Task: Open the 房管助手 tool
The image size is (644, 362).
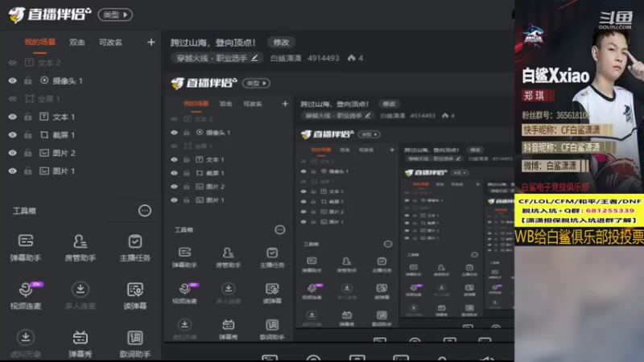Action: click(x=80, y=247)
